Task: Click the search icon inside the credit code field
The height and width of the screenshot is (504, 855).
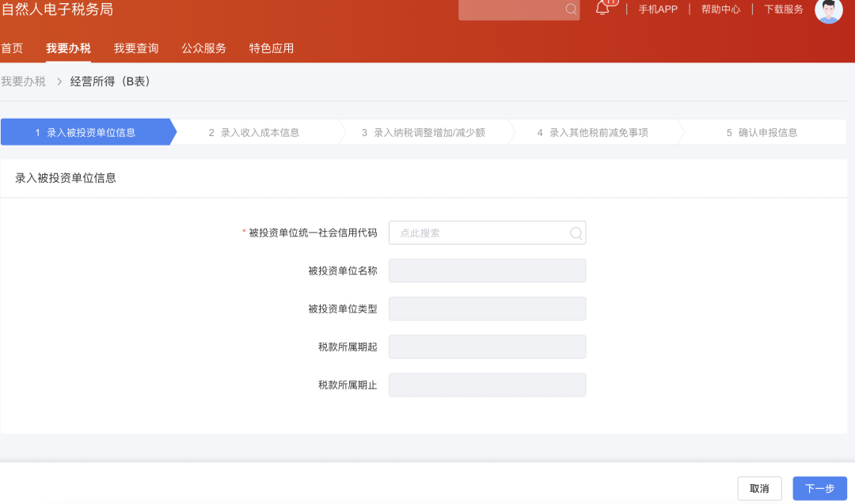Action: tap(576, 233)
